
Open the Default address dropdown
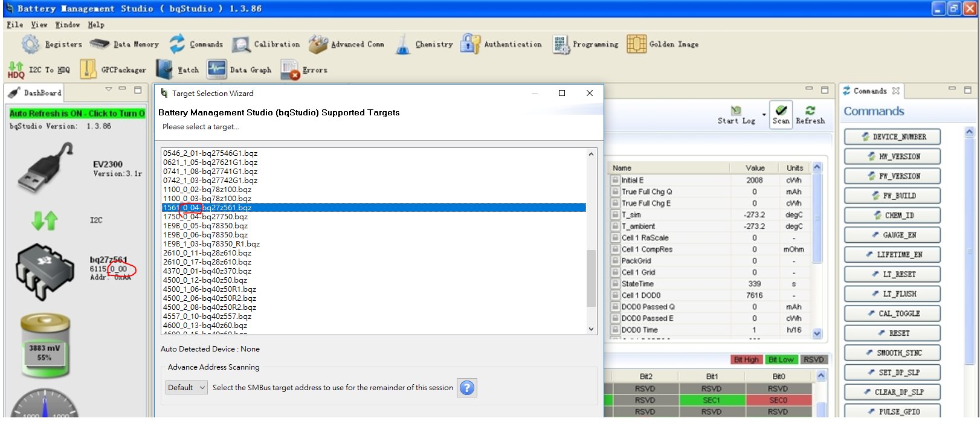click(x=187, y=387)
